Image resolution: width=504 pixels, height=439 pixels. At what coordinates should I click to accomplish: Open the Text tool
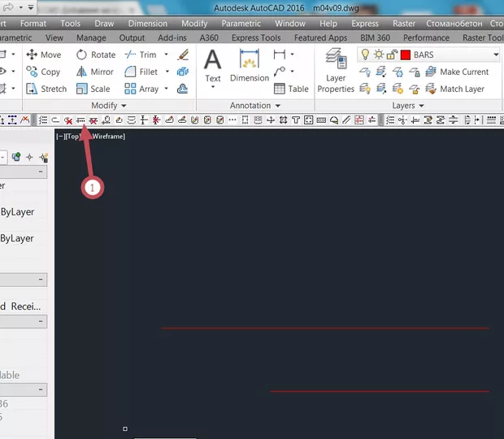pyautogui.click(x=213, y=66)
